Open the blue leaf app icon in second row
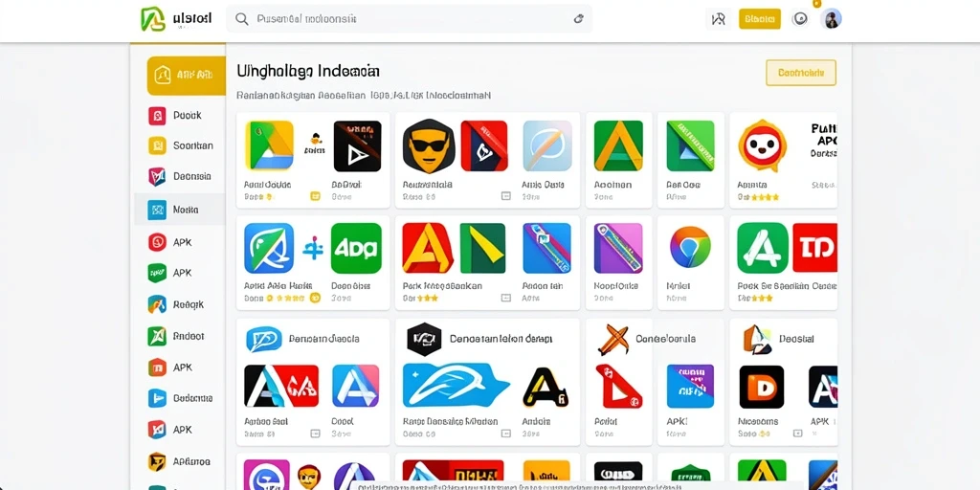Screen dimensions: 980x490 269,248
